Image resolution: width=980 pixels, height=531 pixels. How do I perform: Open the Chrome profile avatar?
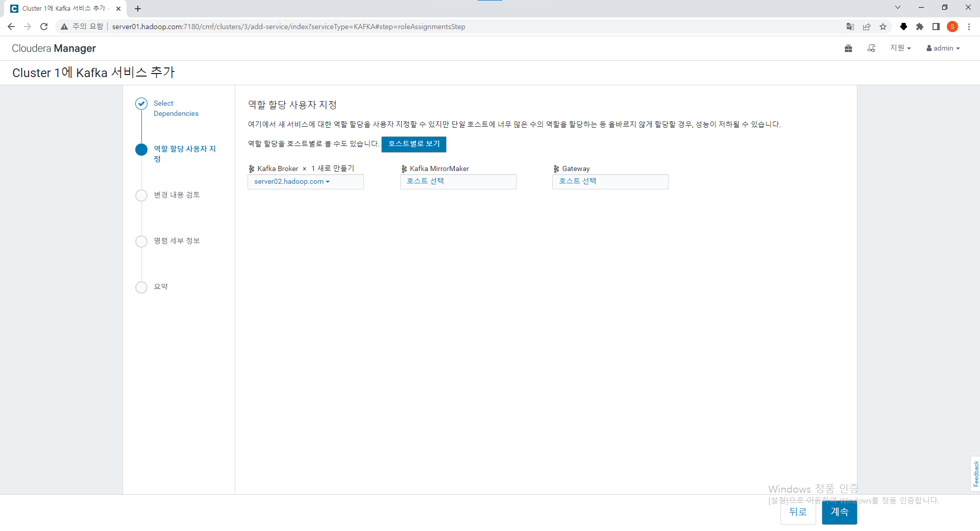click(952, 27)
